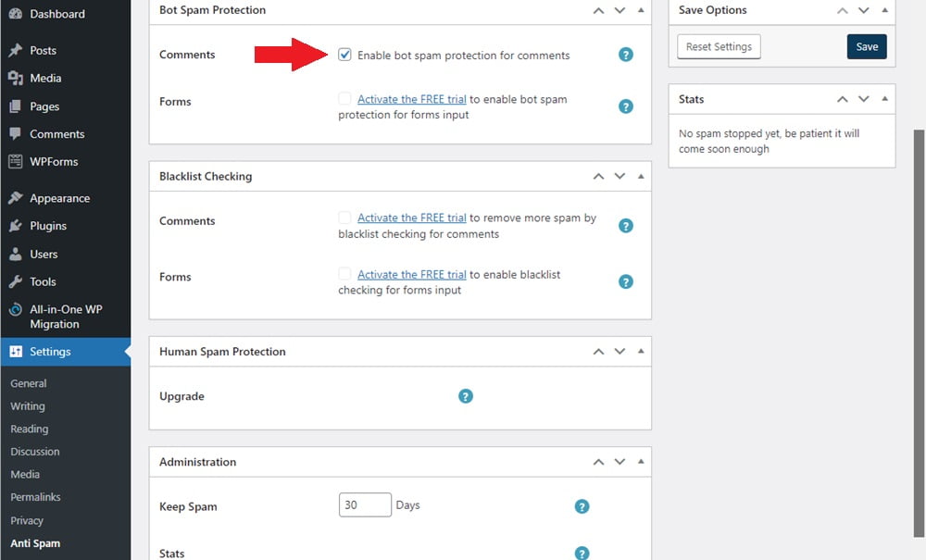Click the page vertical scrollbar

tap(919, 333)
